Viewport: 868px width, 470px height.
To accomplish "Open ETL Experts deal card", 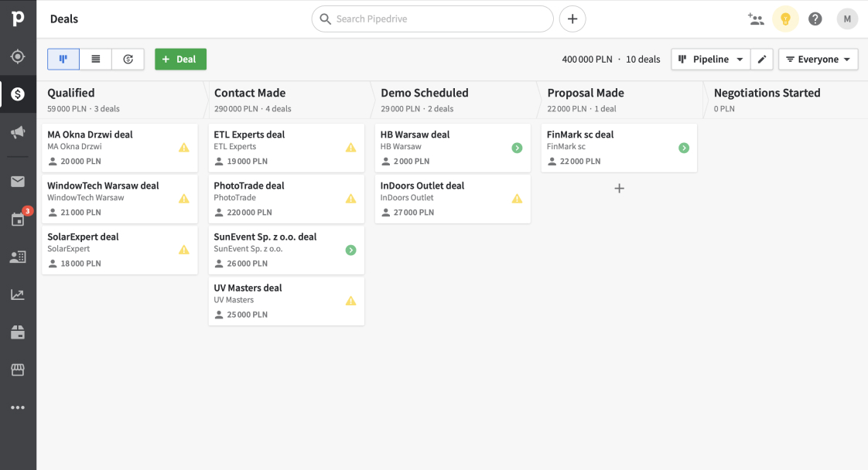I will (286, 148).
